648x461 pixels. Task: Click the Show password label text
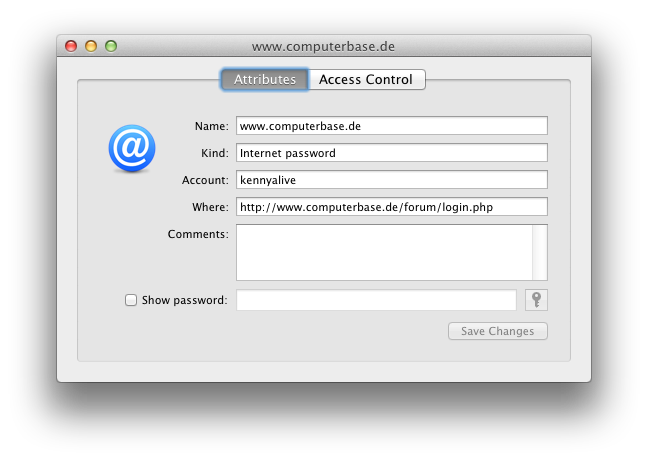point(184,300)
